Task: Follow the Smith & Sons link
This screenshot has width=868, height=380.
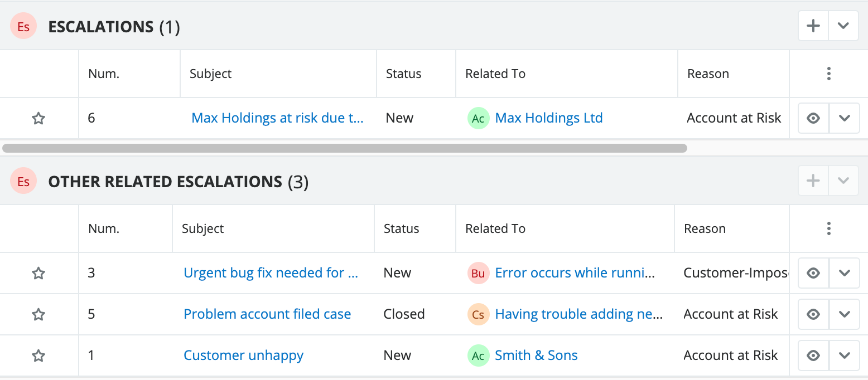Action: point(536,355)
